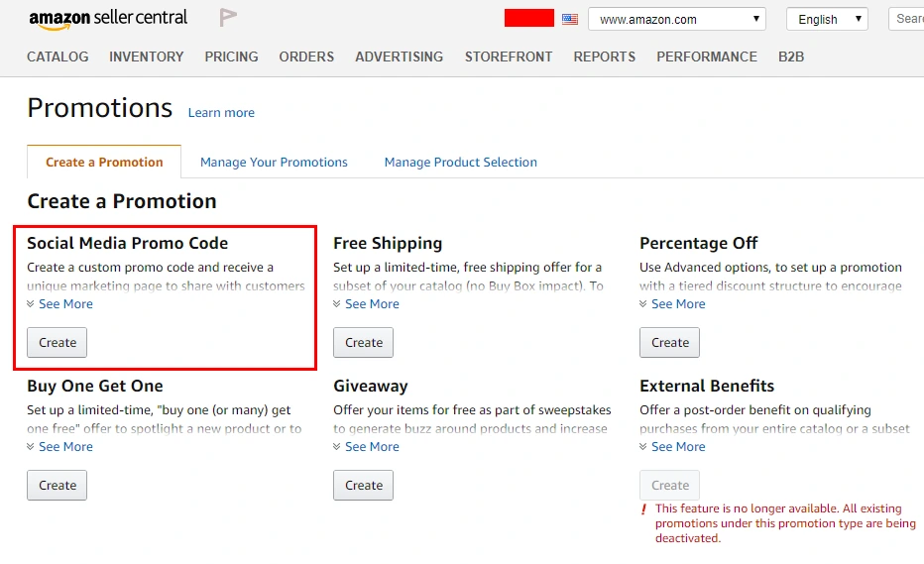Switch to the Manage Your Promotions tab
924x564 pixels.
(274, 163)
